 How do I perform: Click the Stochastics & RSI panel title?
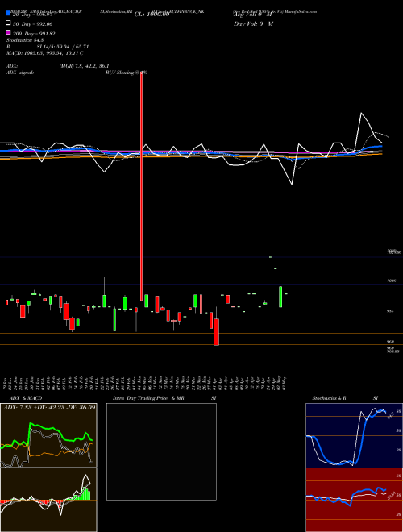point(345,398)
